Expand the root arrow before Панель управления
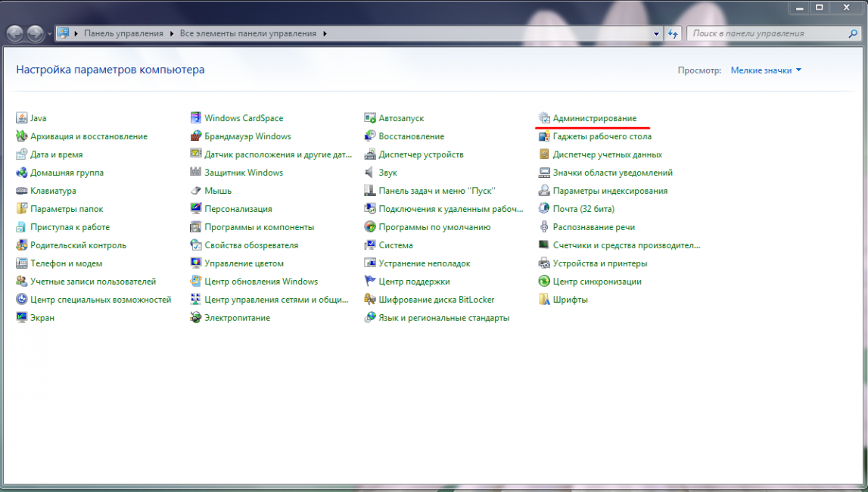The width and height of the screenshot is (868, 492). pyautogui.click(x=76, y=34)
